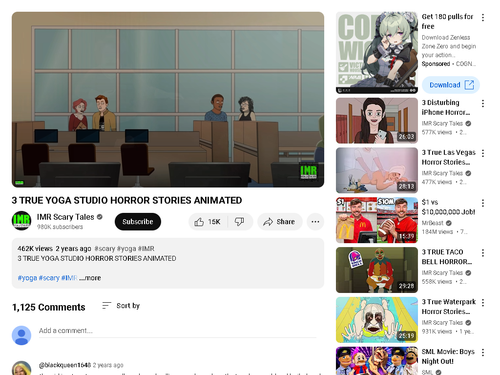Open the Sort by comments dropdown
The image size is (500, 375).
point(121,306)
